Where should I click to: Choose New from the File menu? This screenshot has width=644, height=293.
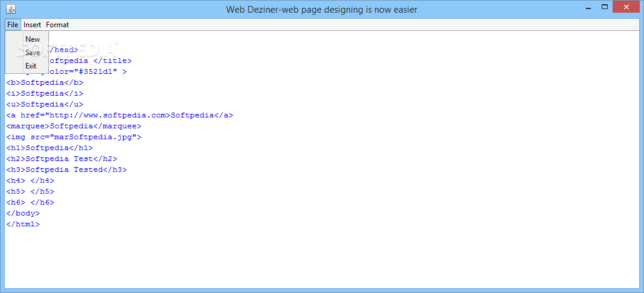coord(33,39)
